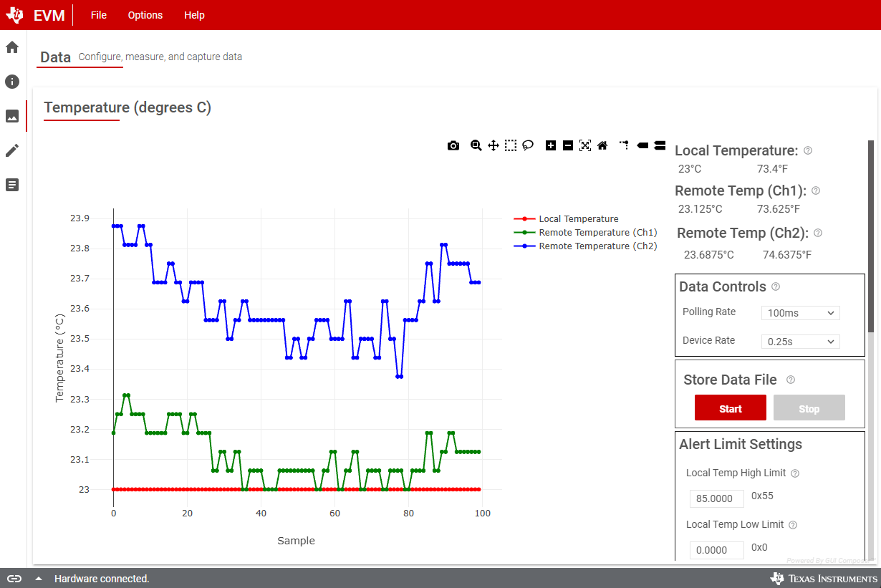The image size is (881, 588).
Task: Open the File menu
Action: tap(99, 15)
